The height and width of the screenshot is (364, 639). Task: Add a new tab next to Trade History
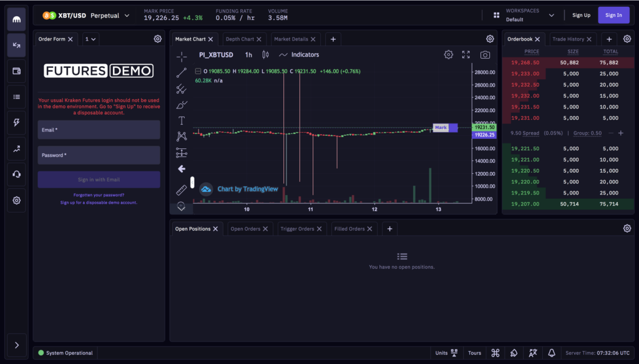coord(609,39)
